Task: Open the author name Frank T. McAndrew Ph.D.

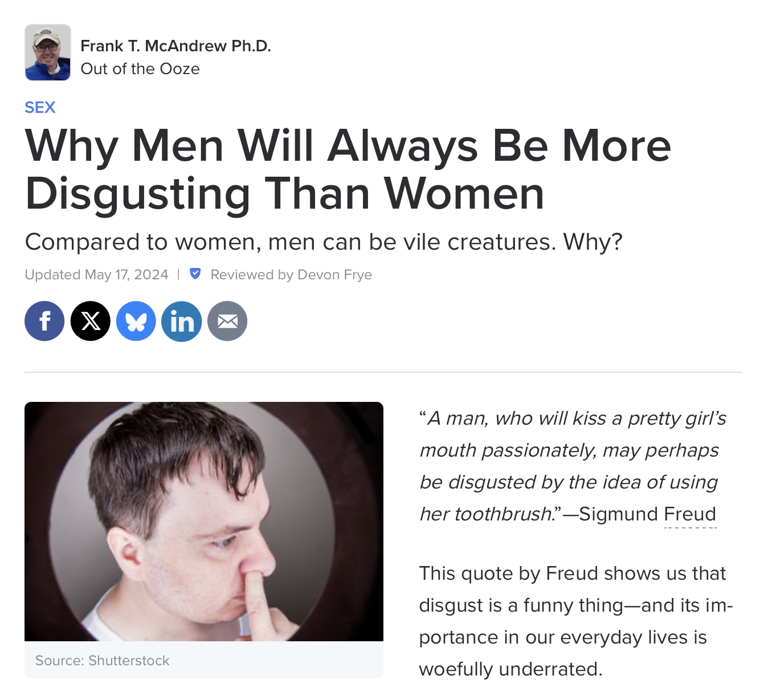Action: pyautogui.click(x=175, y=46)
